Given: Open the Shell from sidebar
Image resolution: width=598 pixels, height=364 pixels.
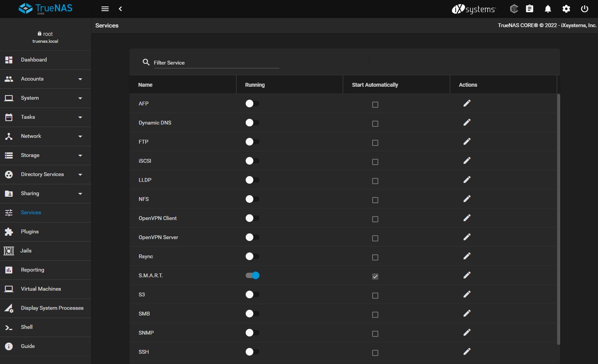Looking at the screenshot, I should [27, 327].
